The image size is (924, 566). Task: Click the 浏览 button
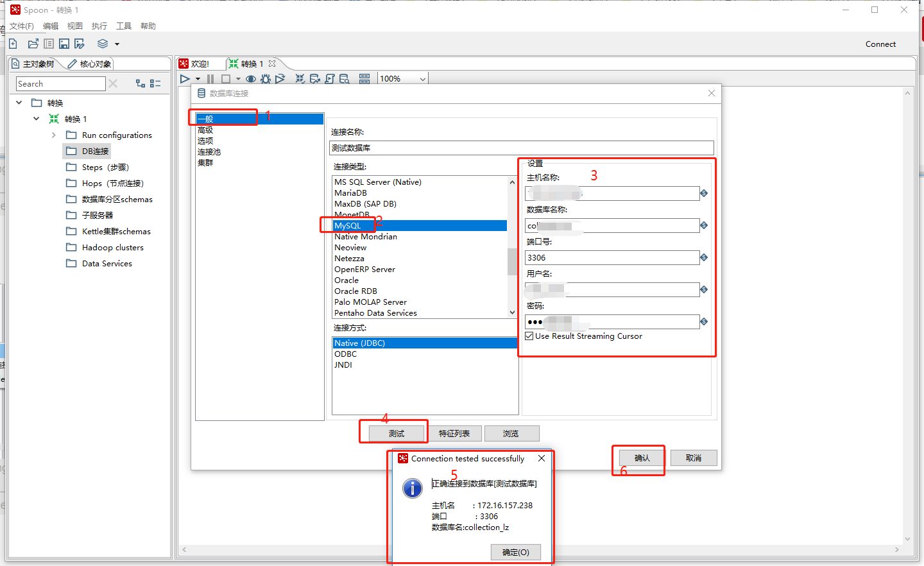(x=511, y=433)
